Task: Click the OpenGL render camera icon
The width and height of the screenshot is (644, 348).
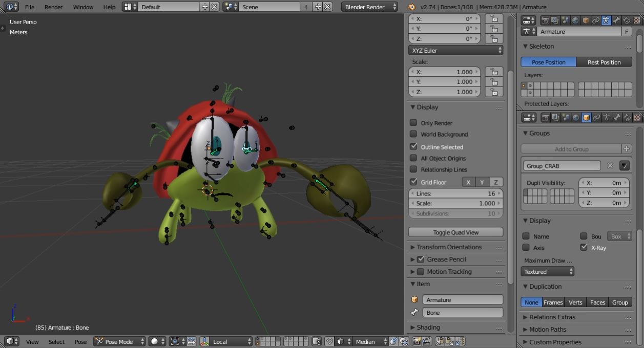Action: click(x=417, y=341)
